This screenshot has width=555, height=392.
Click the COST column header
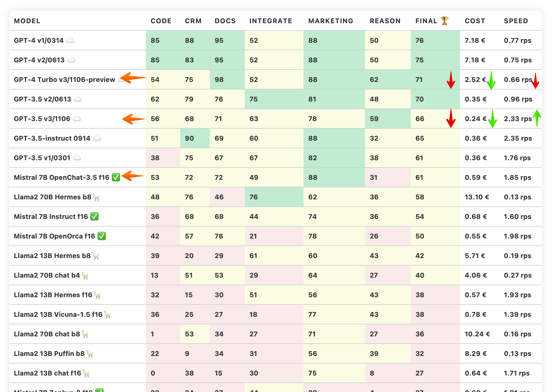click(x=475, y=21)
